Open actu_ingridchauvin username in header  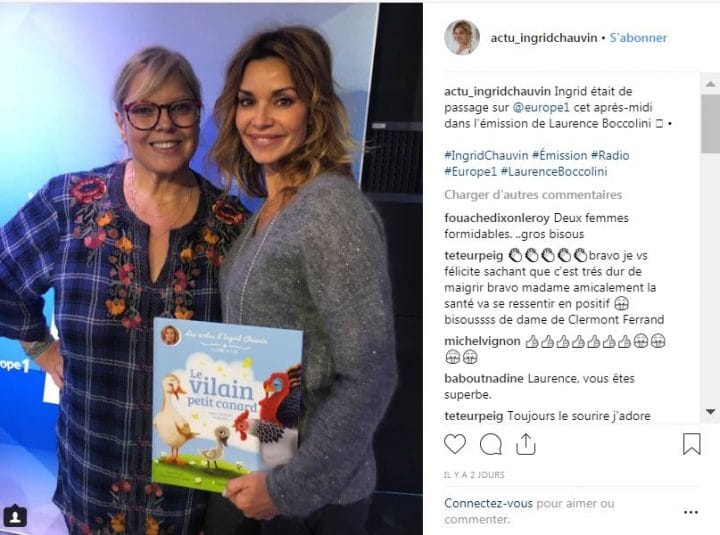[544, 38]
